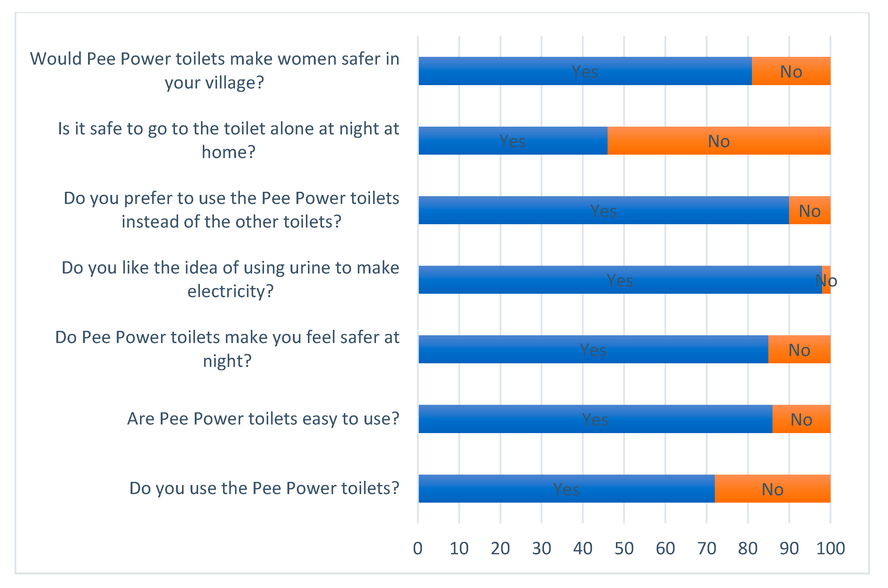Click the blue Yes bar for women safer in village
The width and height of the screenshot is (888, 588).
(585, 71)
